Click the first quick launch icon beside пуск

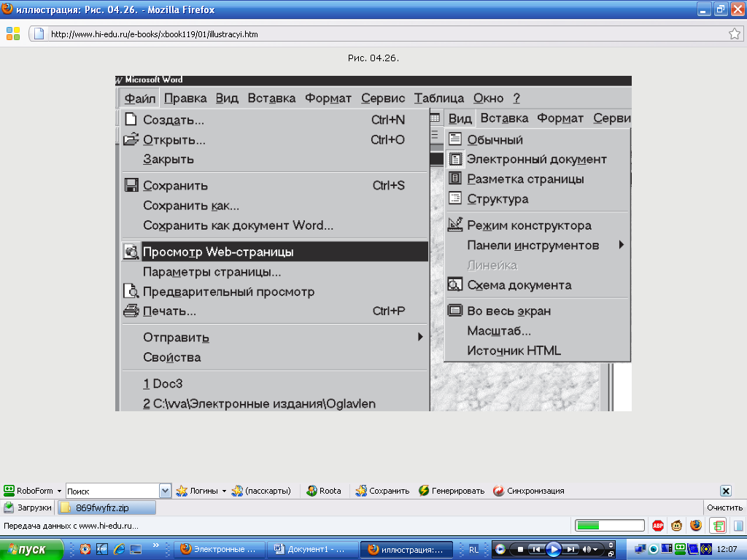point(85,549)
